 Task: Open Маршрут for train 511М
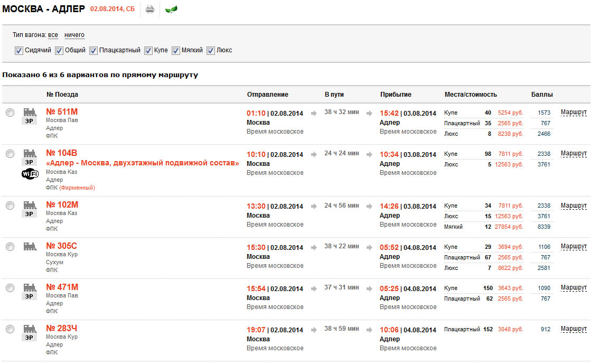574,113
